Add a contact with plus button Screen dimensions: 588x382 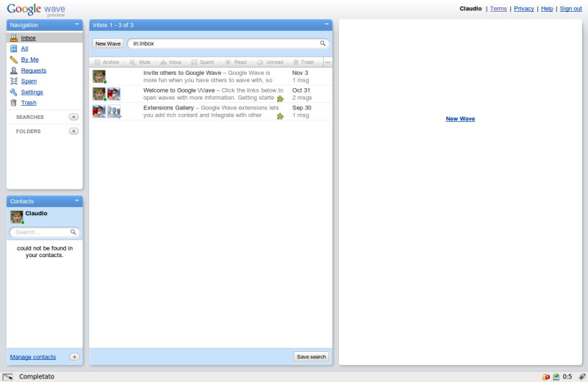(x=74, y=357)
